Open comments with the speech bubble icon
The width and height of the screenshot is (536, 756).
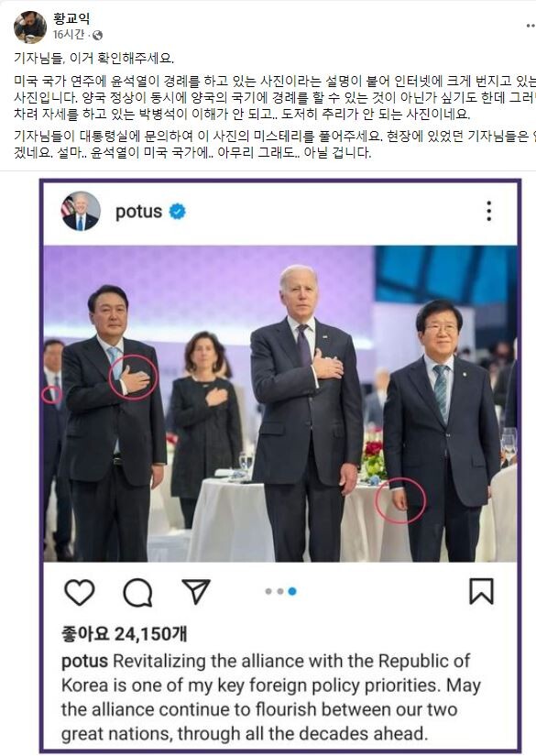pos(137,592)
